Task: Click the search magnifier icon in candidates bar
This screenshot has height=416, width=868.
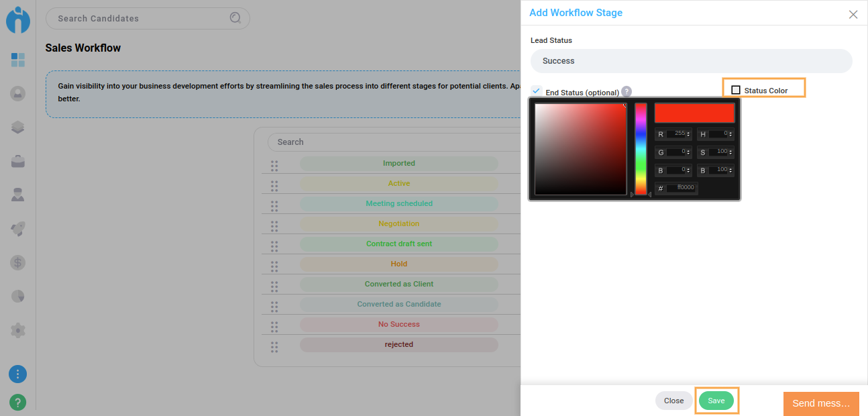Action: tap(235, 18)
